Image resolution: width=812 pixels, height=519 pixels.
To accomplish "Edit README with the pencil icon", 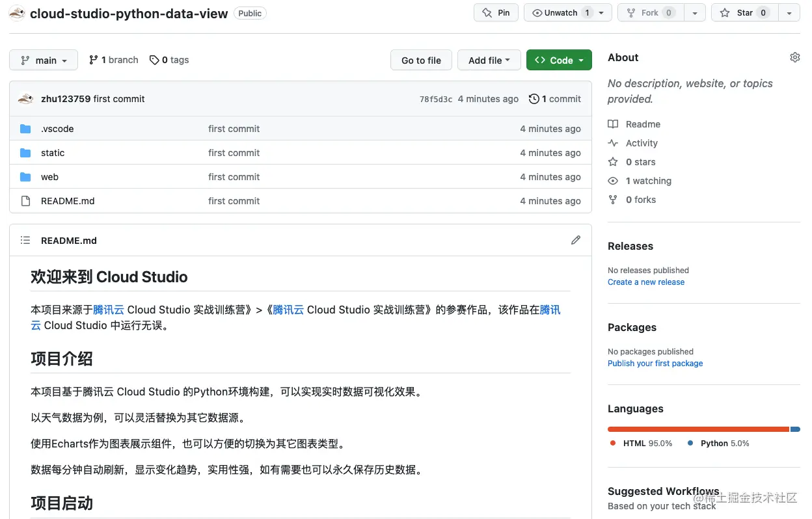I will (576, 240).
